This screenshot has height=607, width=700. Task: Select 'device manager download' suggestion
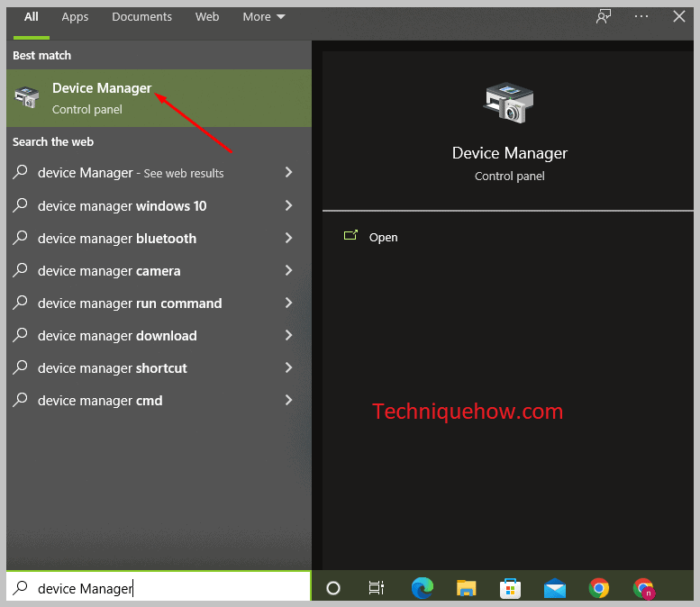pyautogui.click(x=159, y=336)
